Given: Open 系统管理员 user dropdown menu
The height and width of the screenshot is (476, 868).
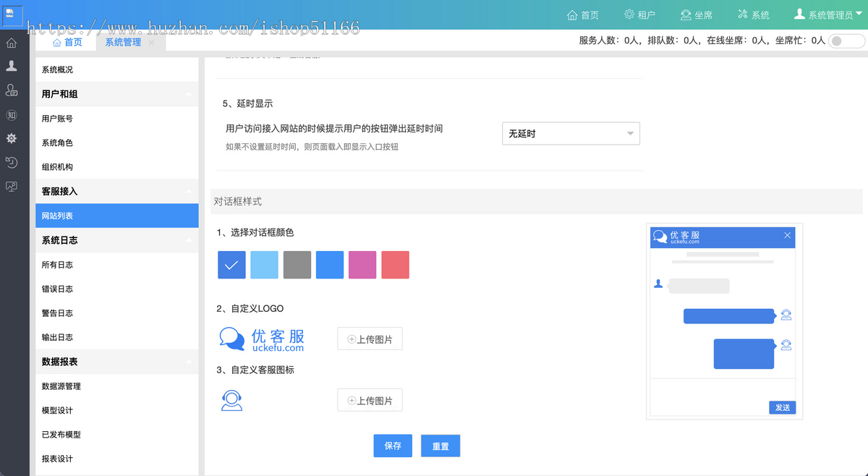Looking at the screenshot, I should coord(829,14).
